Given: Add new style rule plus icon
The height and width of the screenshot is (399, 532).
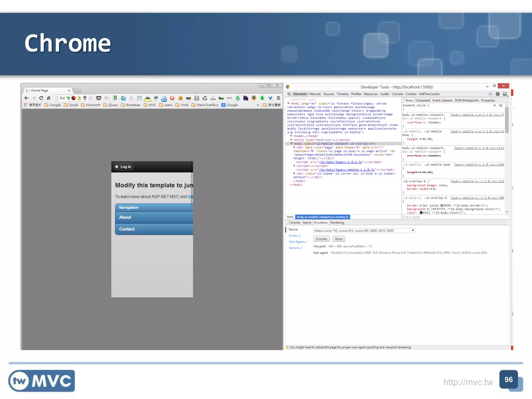Looking at the screenshot, I should (x=495, y=105).
